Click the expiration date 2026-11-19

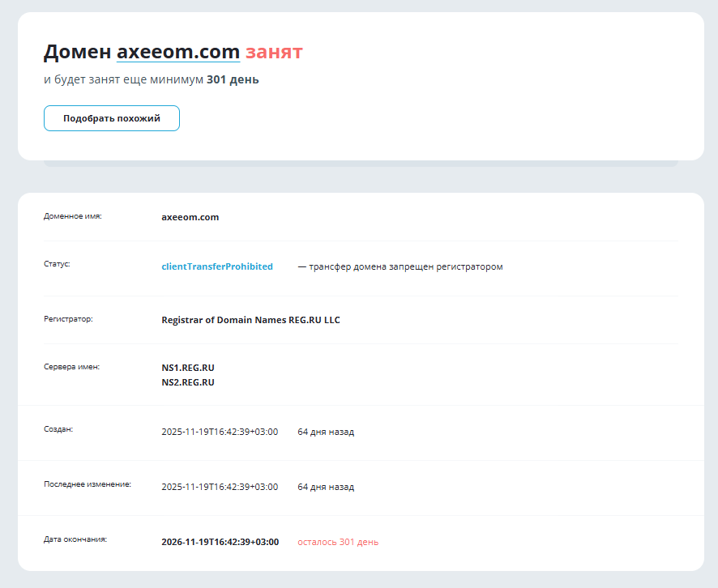coord(220,541)
